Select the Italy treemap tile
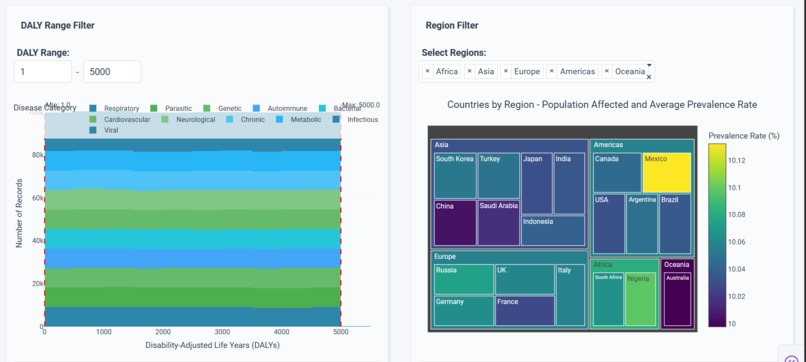Screen dimensions: 806x362 click(571, 295)
